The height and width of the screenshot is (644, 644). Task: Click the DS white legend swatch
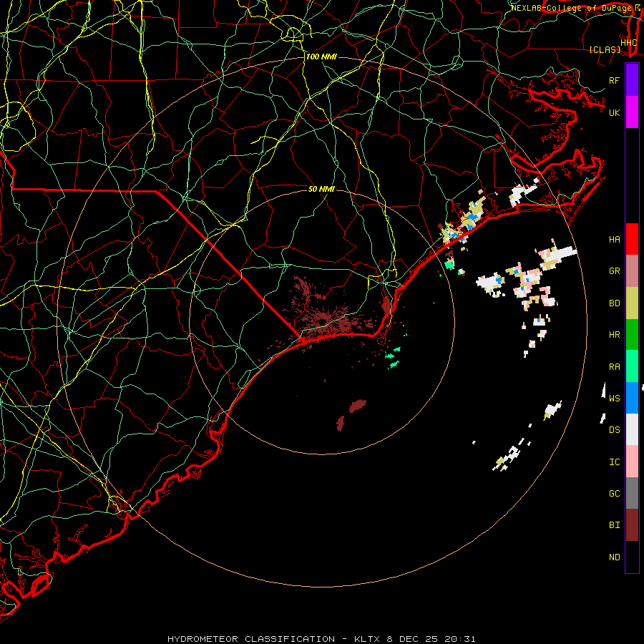(632, 429)
